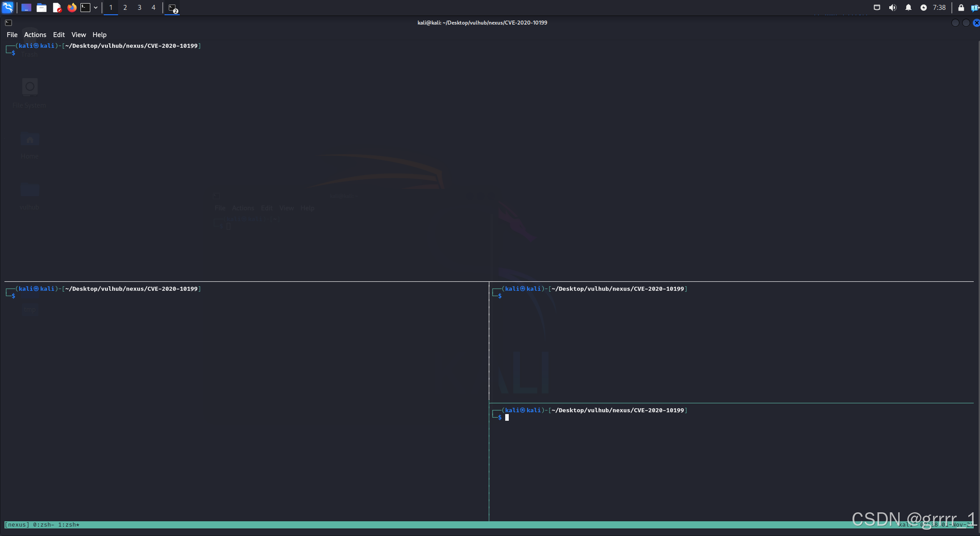Launch the file manager from panel
Viewport: 980px width, 536px height.
tap(42, 8)
